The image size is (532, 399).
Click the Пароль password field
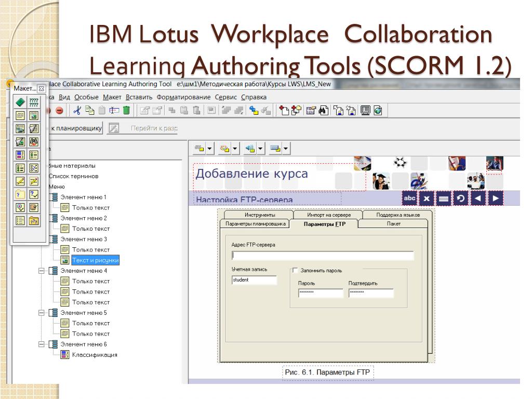[321, 293]
